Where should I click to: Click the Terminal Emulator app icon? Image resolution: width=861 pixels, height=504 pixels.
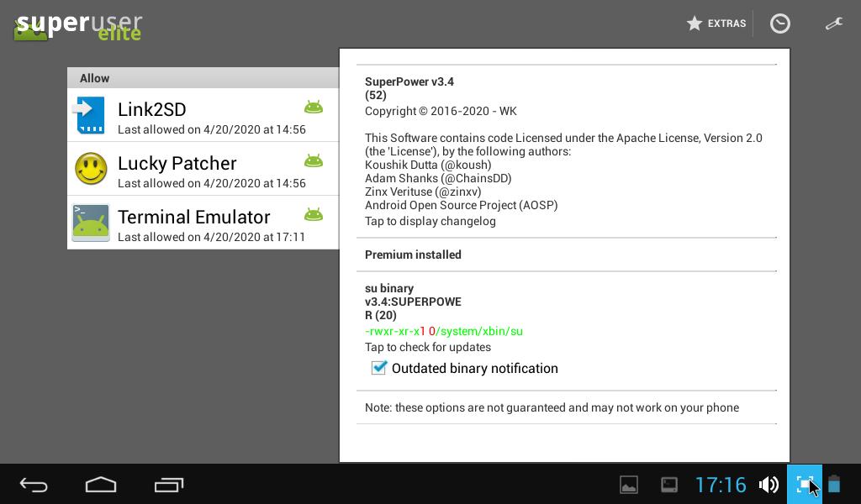click(x=91, y=223)
